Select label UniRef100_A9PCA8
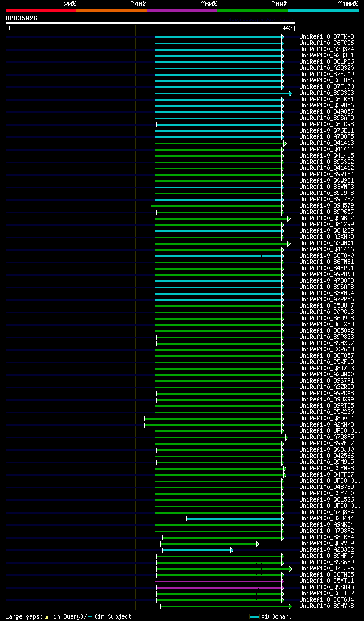This screenshot has height=621, width=364. click(327, 394)
